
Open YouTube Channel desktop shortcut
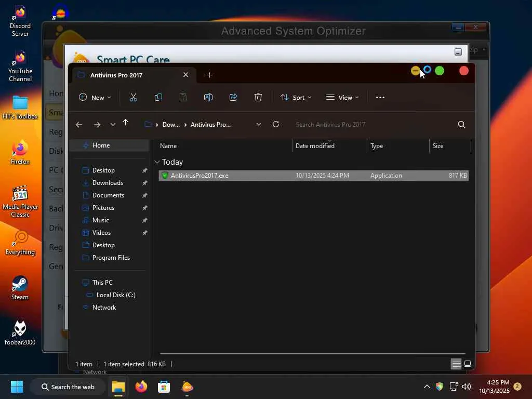[20, 66]
